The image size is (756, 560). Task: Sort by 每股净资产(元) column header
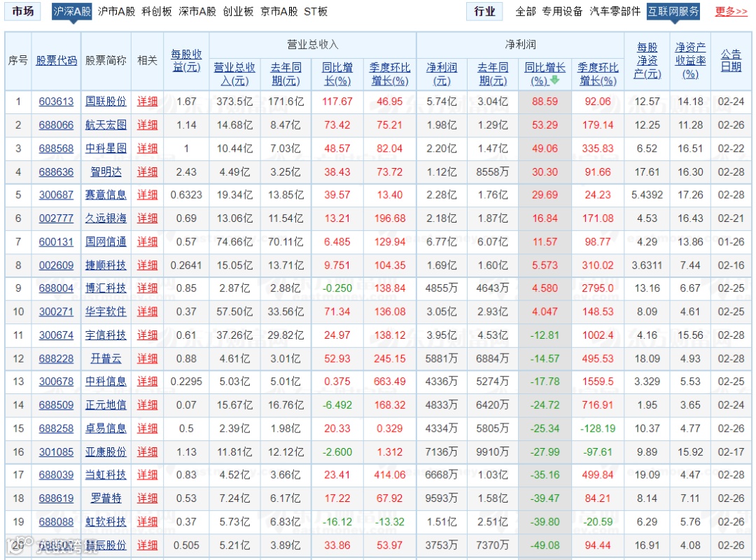click(x=647, y=61)
